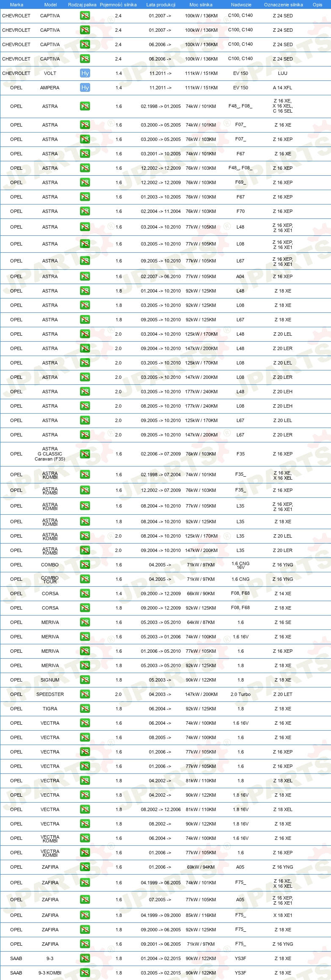Click the Lata produkcji column header
This screenshot has height=980, width=331.
pos(161,5)
